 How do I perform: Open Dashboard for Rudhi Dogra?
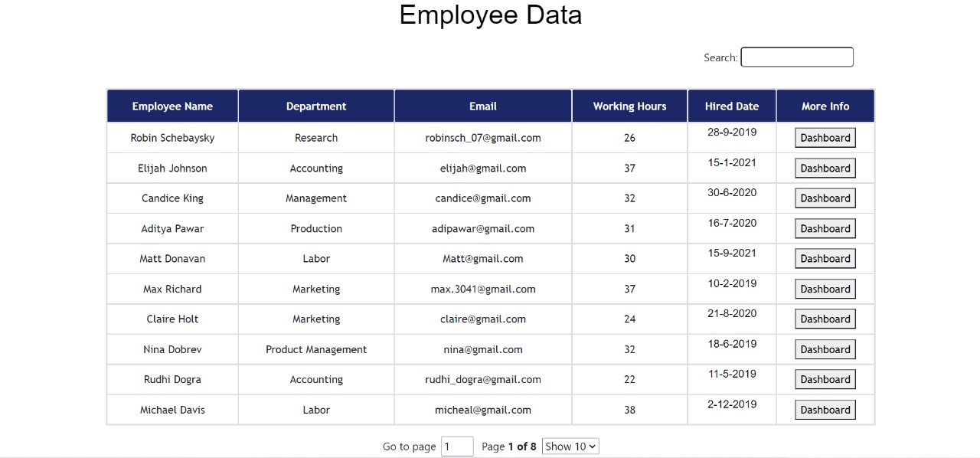[825, 379]
